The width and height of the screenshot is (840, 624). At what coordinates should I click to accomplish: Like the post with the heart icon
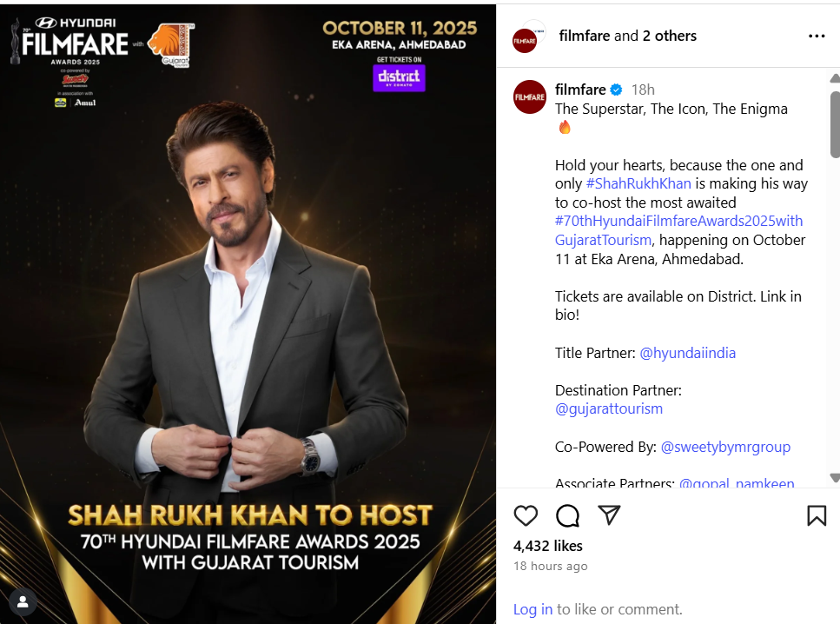tap(526, 515)
